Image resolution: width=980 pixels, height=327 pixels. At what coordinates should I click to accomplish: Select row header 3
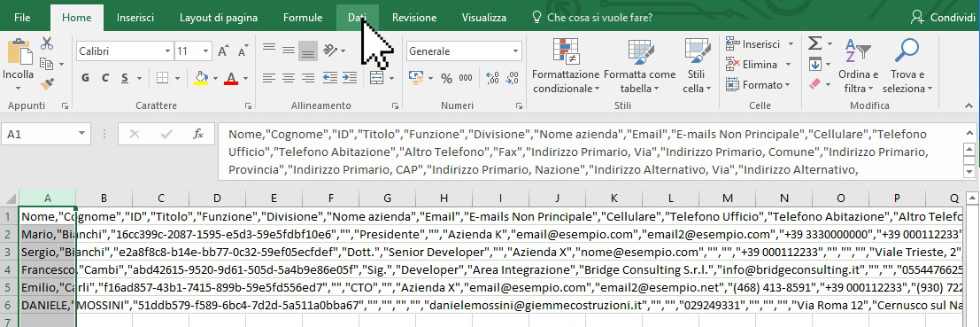tap(10, 253)
